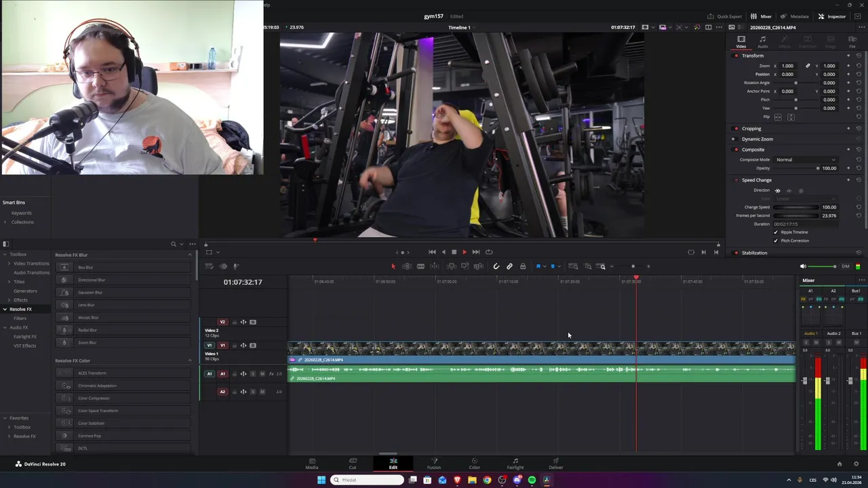The width and height of the screenshot is (868, 488).
Task: Open the Metadata panel
Action: [795, 16]
